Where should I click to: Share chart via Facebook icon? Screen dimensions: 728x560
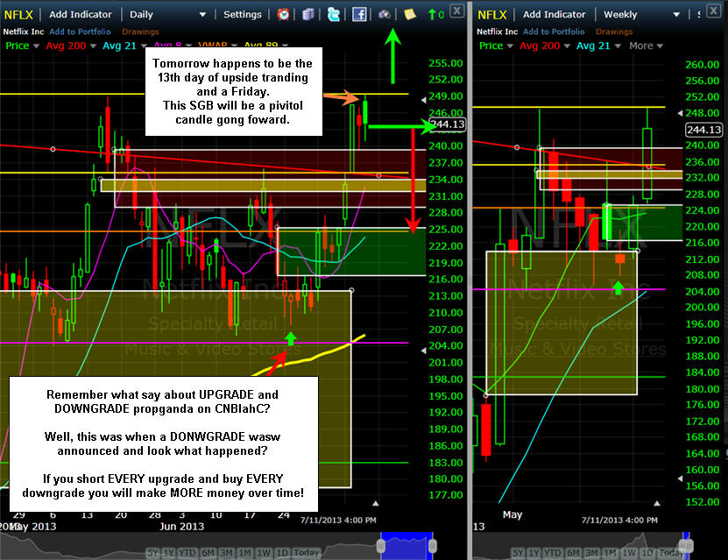(x=359, y=14)
